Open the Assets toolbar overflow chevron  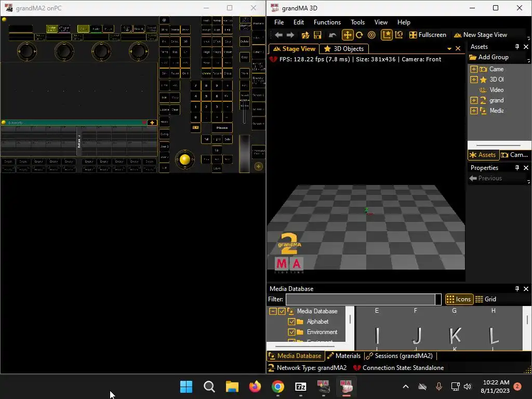(528, 60)
